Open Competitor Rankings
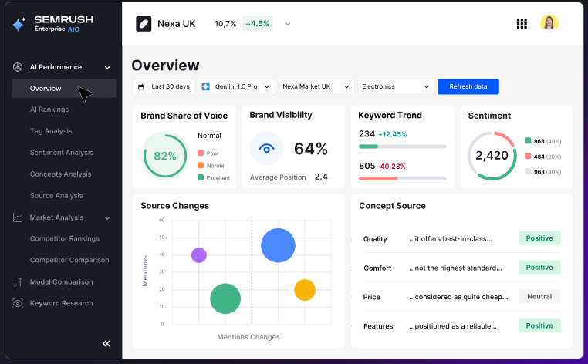This screenshot has height=364, width=588. (x=65, y=238)
